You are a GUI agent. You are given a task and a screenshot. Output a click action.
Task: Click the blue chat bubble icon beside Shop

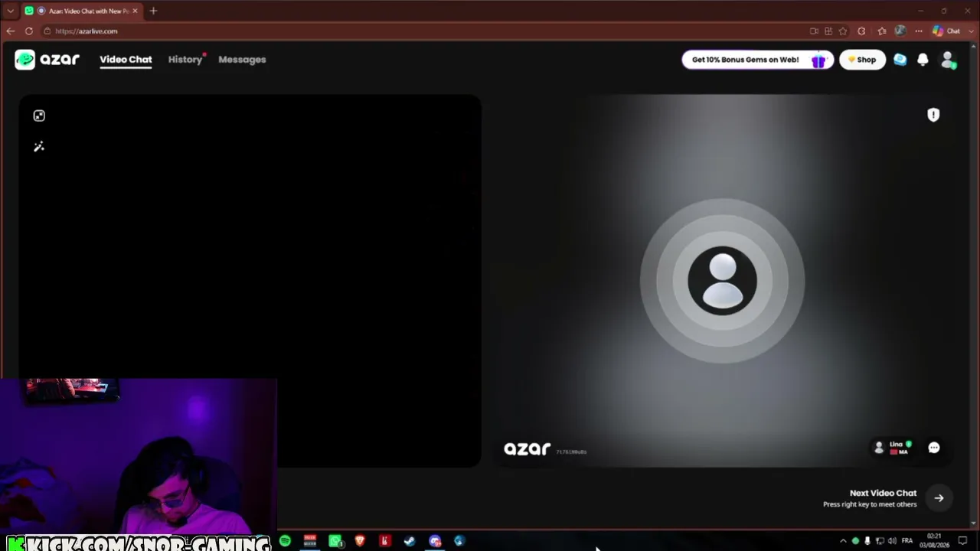tap(900, 60)
